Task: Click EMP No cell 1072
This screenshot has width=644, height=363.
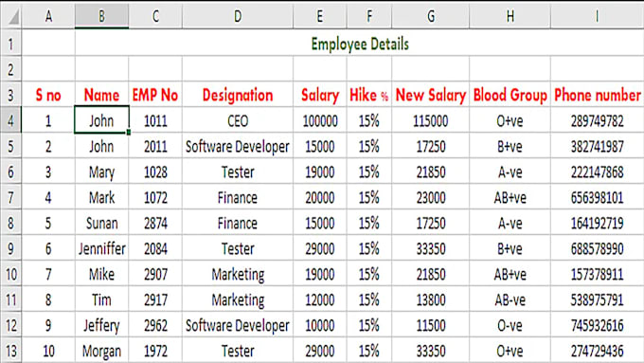Action: point(155,198)
